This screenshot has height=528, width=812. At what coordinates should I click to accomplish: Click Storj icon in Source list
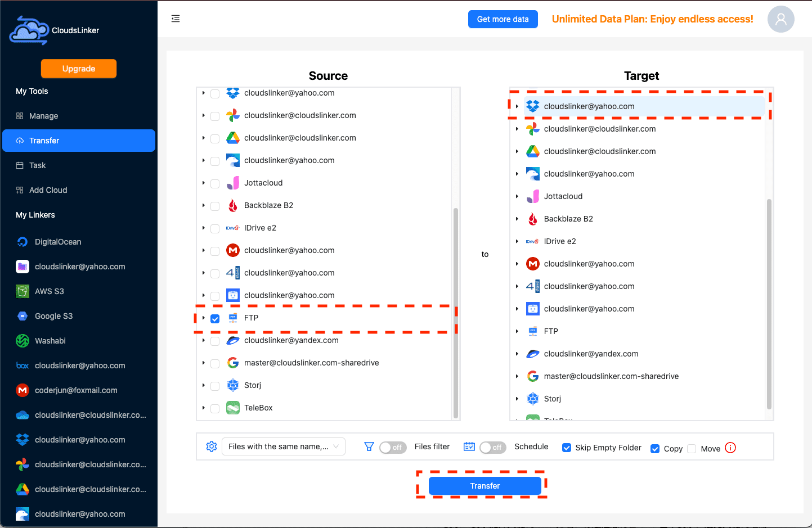pyautogui.click(x=233, y=385)
